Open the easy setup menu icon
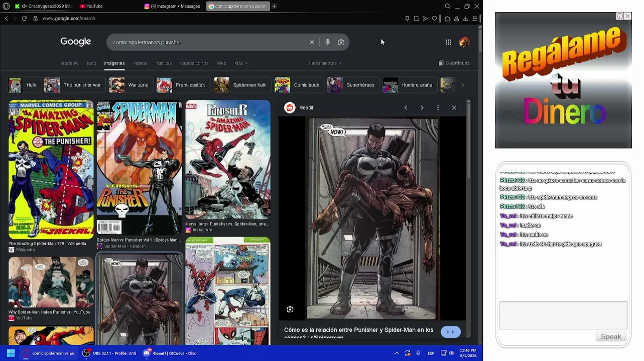This screenshot has height=361, width=644. point(474,19)
